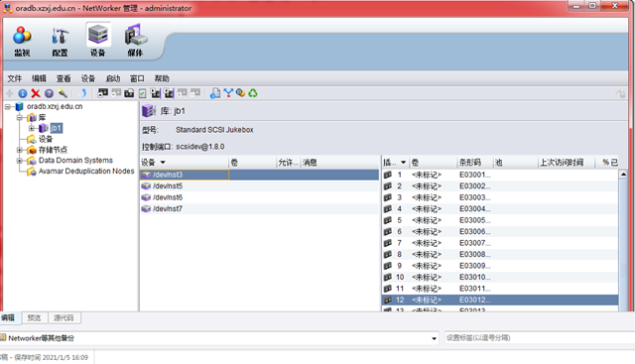Open the 监视 monitoring view
Image resolution: width=635 pixels, height=364 pixels.
point(22,41)
